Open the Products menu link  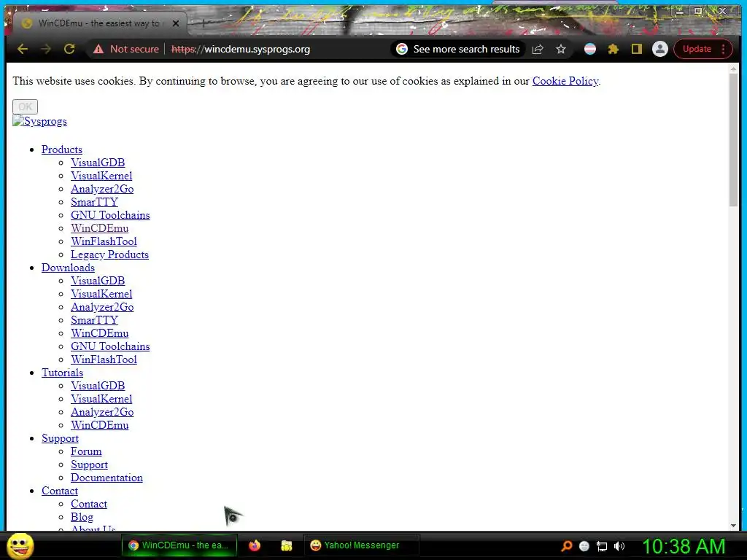[x=62, y=149]
